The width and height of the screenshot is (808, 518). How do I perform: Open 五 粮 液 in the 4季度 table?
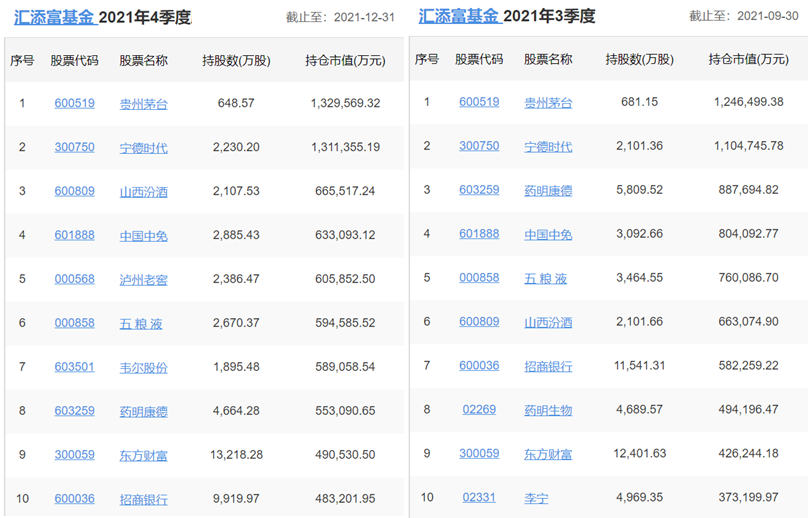pyautogui.click(x=141, y=324)
